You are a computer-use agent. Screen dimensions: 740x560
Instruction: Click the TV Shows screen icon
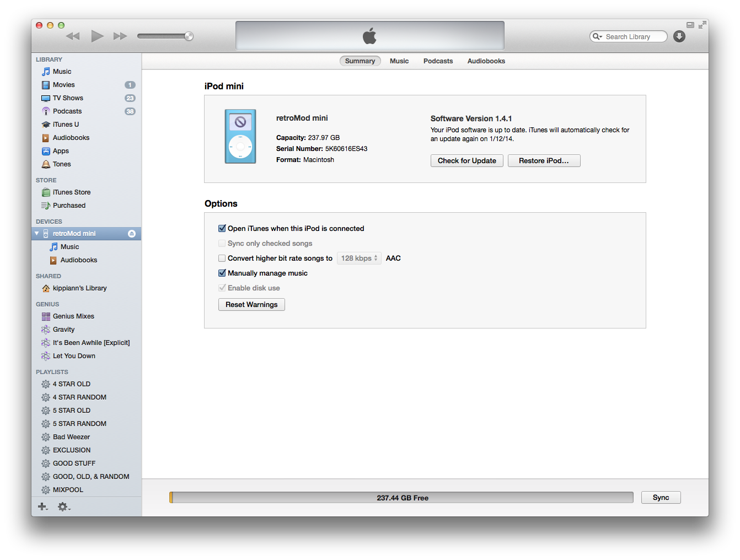[x=46, y=98]
